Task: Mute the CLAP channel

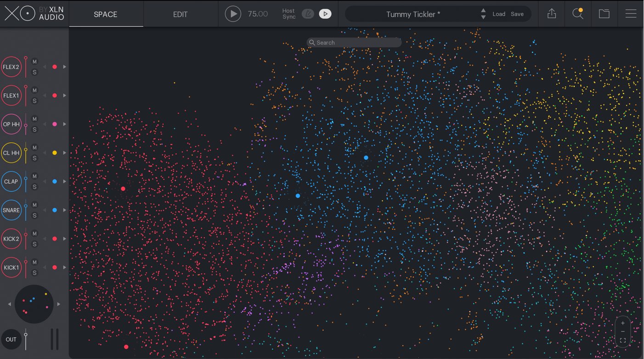Action: pos(34,176)
